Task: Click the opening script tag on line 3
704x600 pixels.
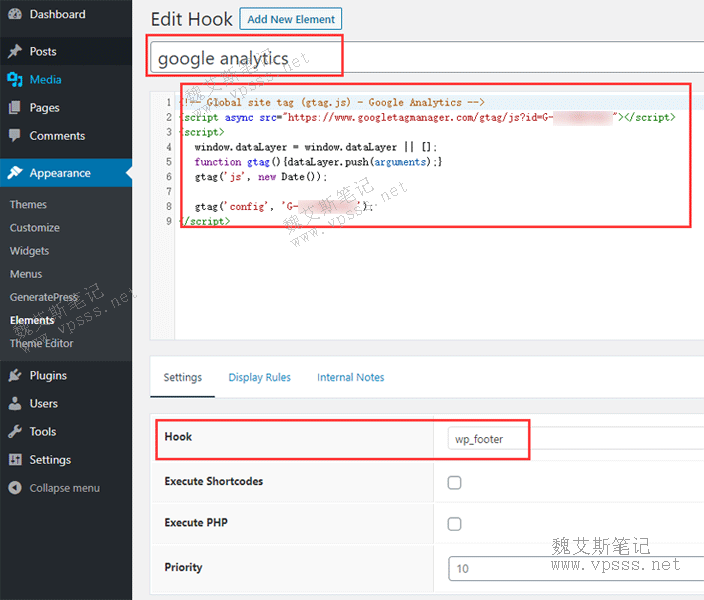Action: [202, 132]
